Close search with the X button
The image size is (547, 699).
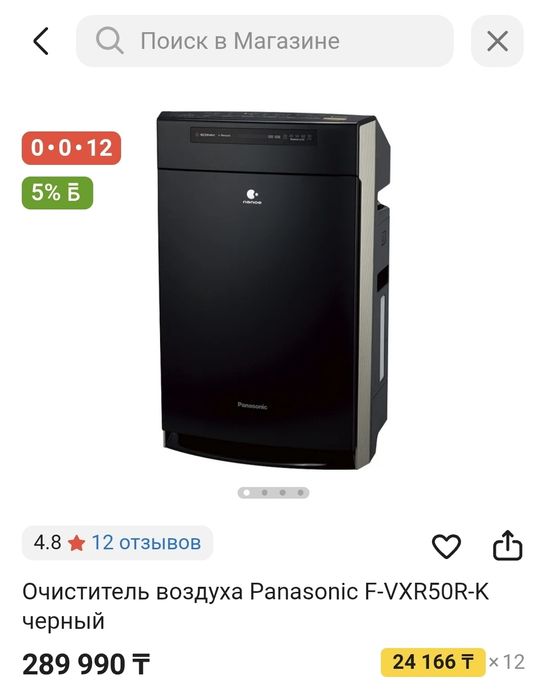click(497, 41)
